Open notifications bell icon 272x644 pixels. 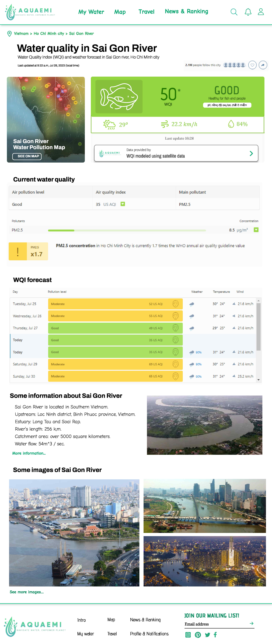pyautogui.click(x=248, y=12)
